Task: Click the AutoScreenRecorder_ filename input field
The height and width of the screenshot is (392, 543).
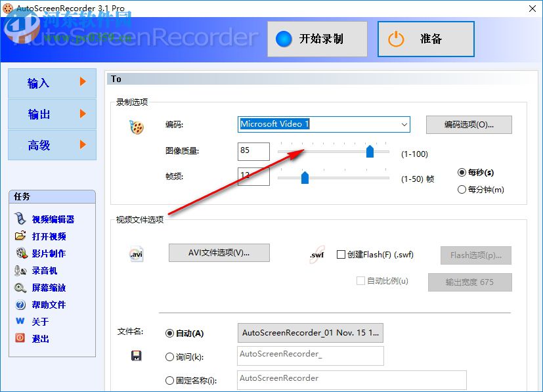Action: pos(310,355)
